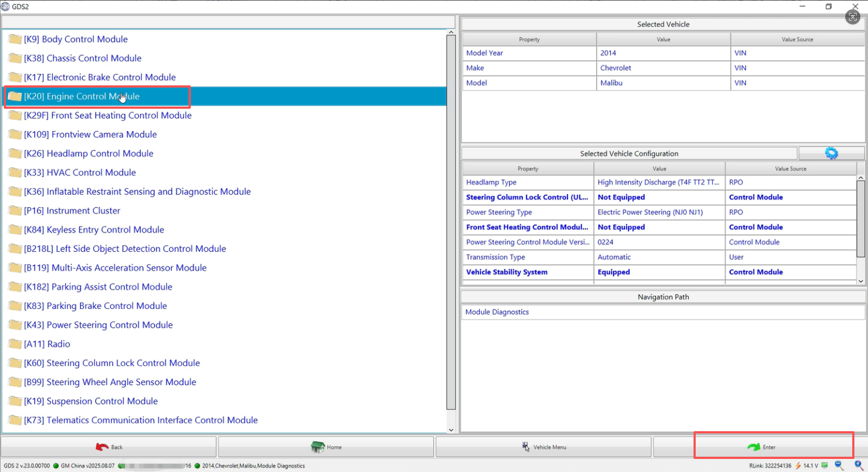
Task: Select K9 Body Control Module
Action: [x=76, y=39]
